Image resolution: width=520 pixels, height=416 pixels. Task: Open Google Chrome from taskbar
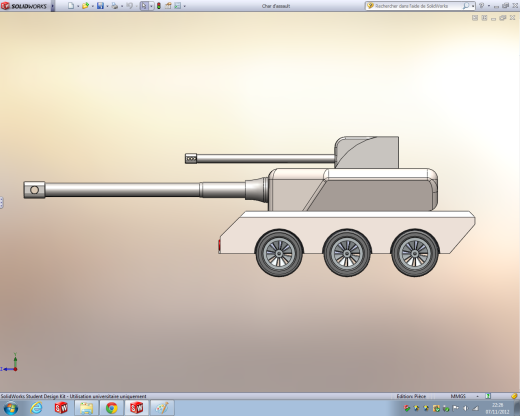(112, 408)
